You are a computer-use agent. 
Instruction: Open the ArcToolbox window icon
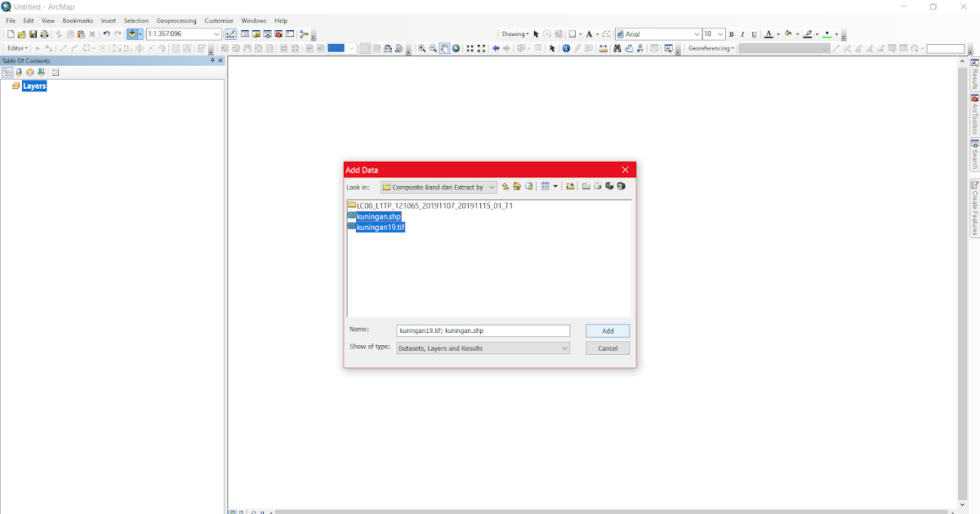[278, 34]
